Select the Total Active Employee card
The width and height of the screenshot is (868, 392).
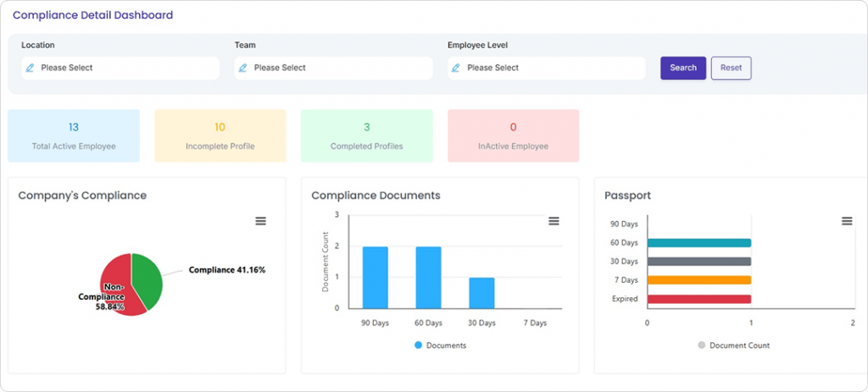(74, 135)
